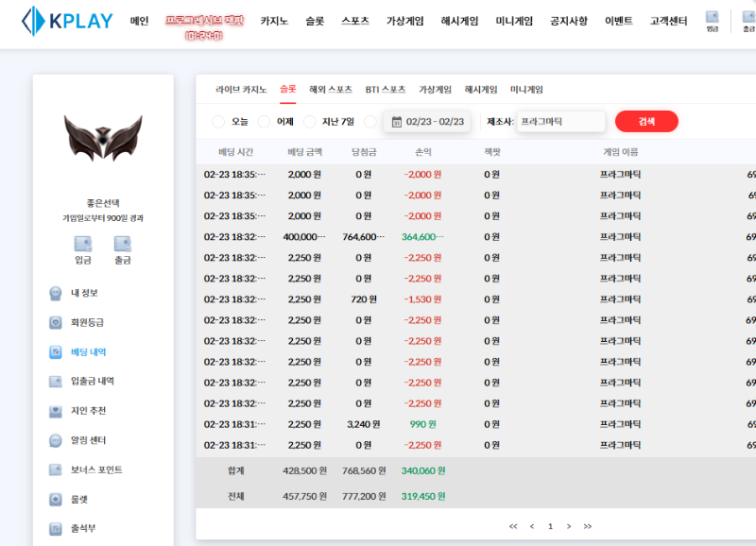
Task: Open 내 정보 profile icon in sidebar
Action: (x=56, y=293)
